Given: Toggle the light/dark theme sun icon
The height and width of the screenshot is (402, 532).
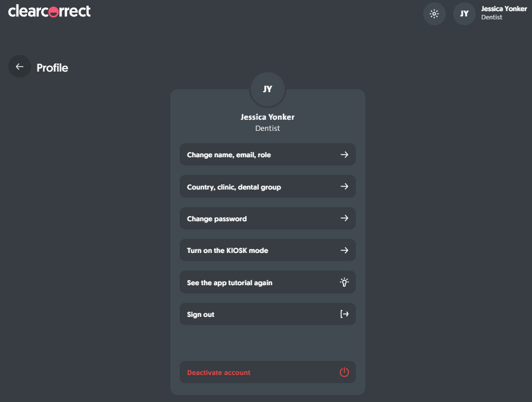Looking at the screenshot, I should coord(434,14).
